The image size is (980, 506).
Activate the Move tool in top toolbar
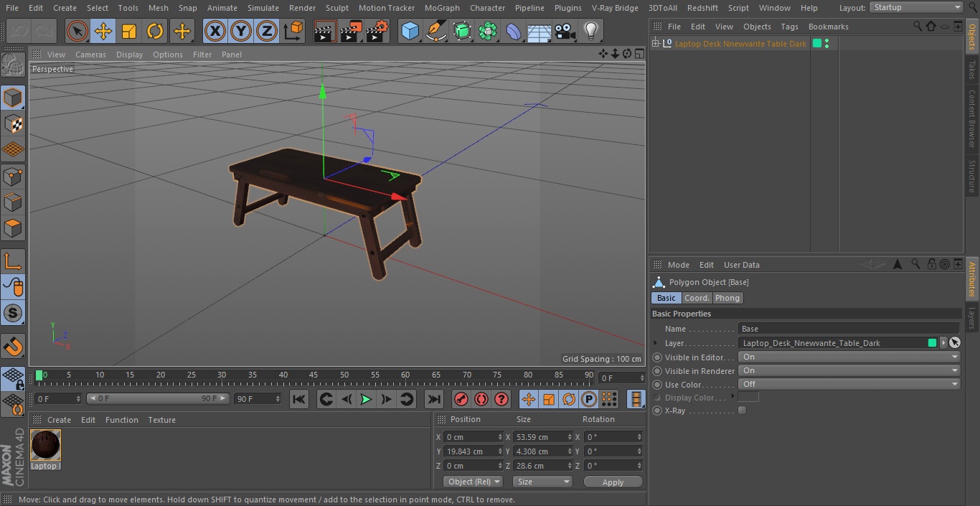(x=103, y=31)
